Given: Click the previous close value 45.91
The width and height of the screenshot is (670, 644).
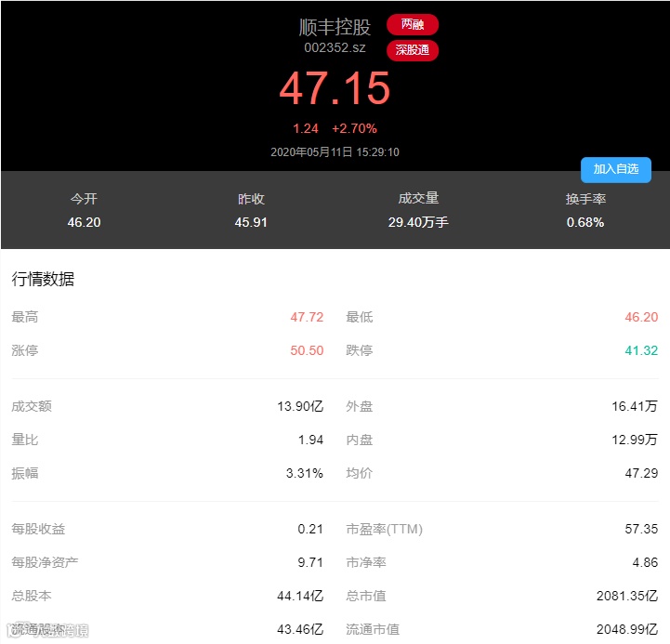Looking at the screenshot, I should (251, 222).
